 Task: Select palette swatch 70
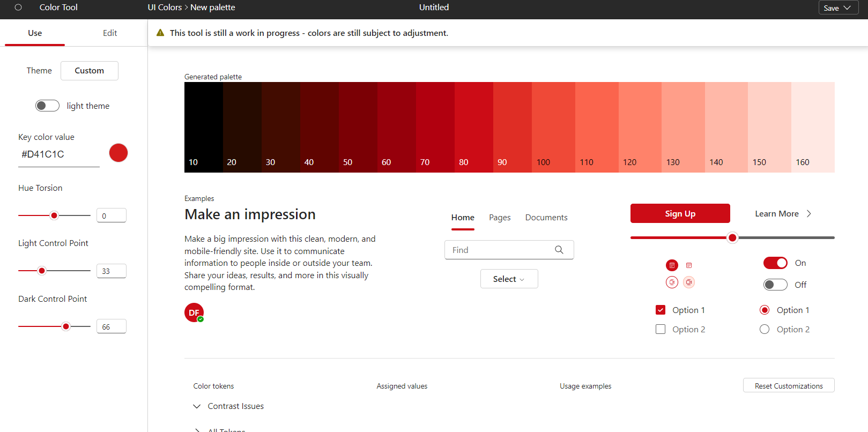435,127
